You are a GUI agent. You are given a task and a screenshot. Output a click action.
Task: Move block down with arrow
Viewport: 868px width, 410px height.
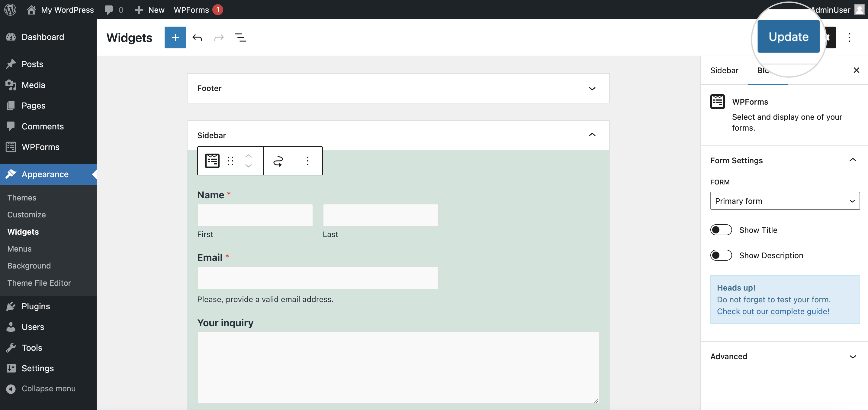(x=248, y=166)
